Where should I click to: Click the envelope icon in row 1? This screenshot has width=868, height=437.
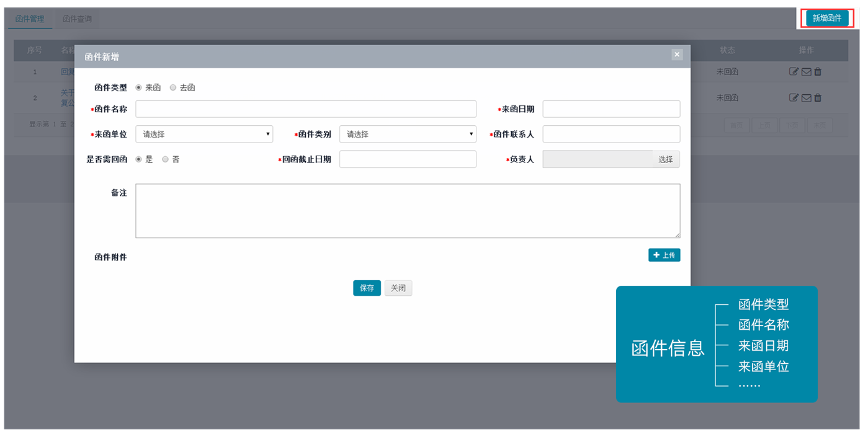click(x=806, y=72)
